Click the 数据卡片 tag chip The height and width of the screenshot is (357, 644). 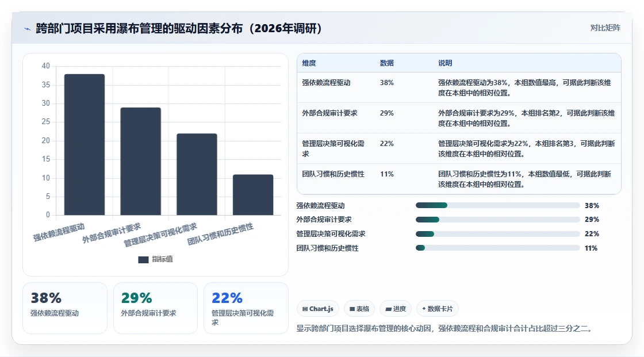[x=438, y=309]
